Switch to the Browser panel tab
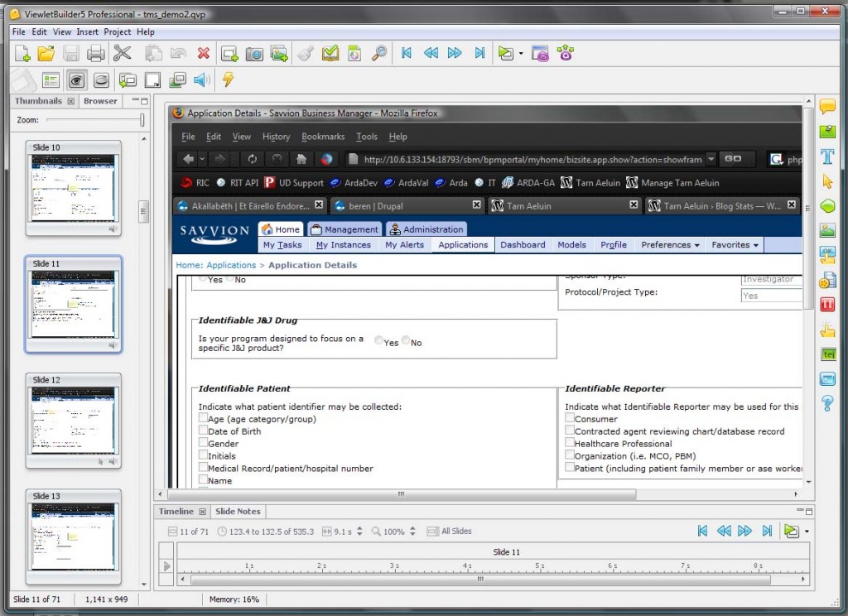The width and height of the screenshot is (848, 616). (100, 101)
